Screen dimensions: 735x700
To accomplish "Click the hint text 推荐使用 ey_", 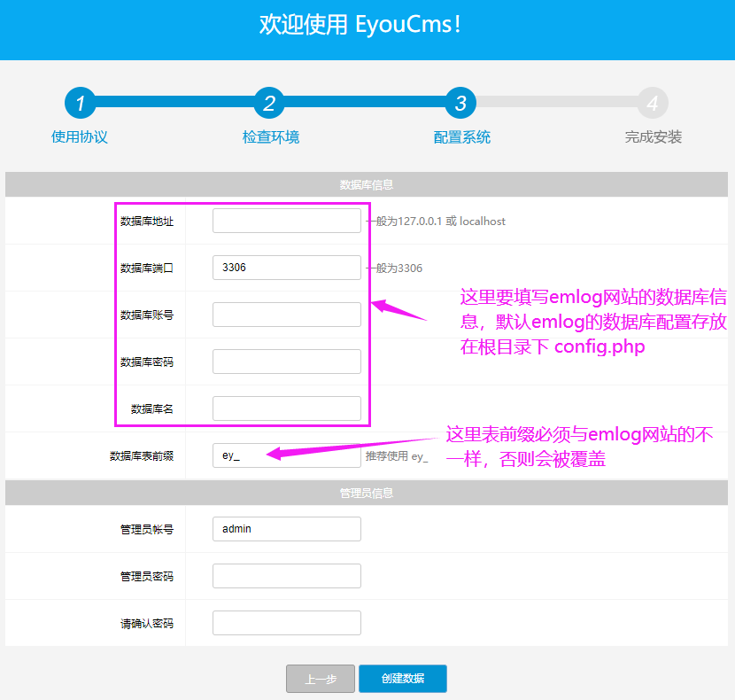I will point(397,456).
